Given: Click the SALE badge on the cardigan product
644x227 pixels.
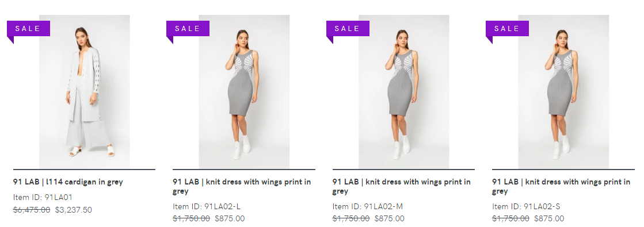Looking at the screenshot, I should point(28,29).
